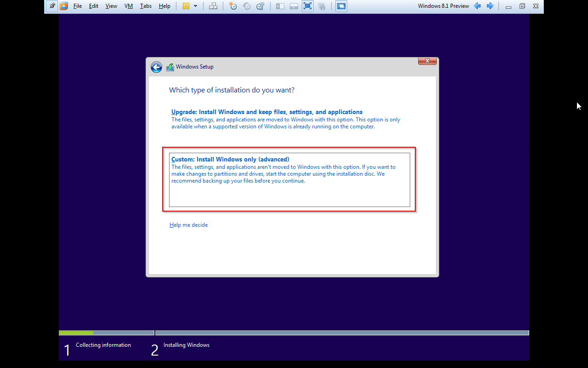Open the VM menu
The image size is (588, 368).
[129, 6]
